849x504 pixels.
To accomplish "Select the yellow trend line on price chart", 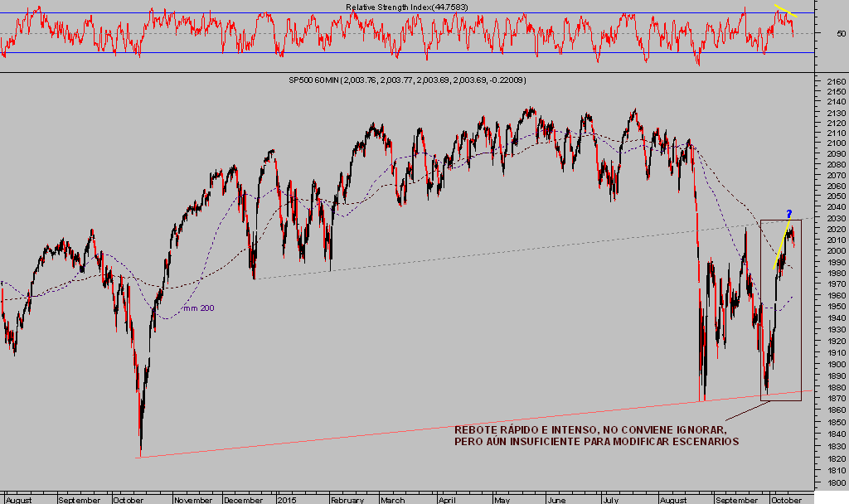I will 782,247.
